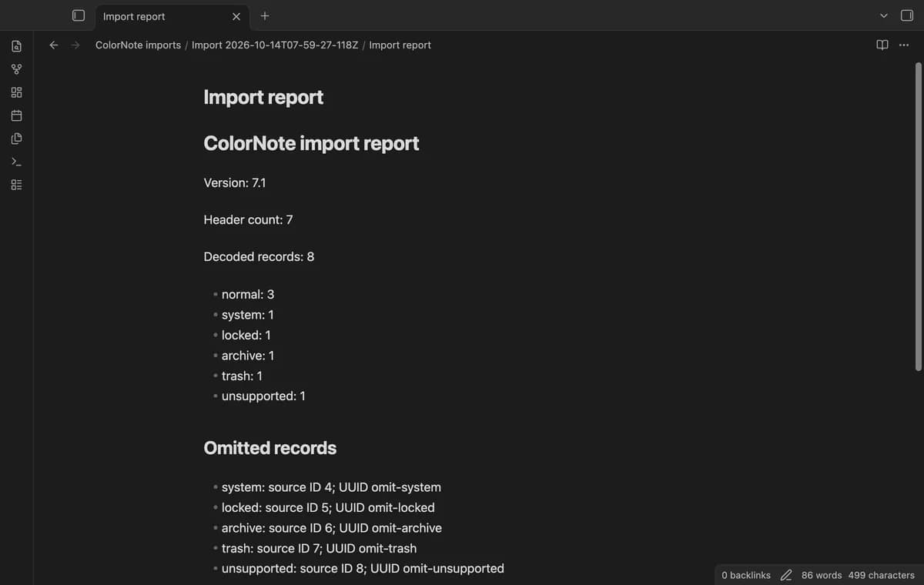Select the Import report tab
924x585 pixels.
[x=171, y=16]
